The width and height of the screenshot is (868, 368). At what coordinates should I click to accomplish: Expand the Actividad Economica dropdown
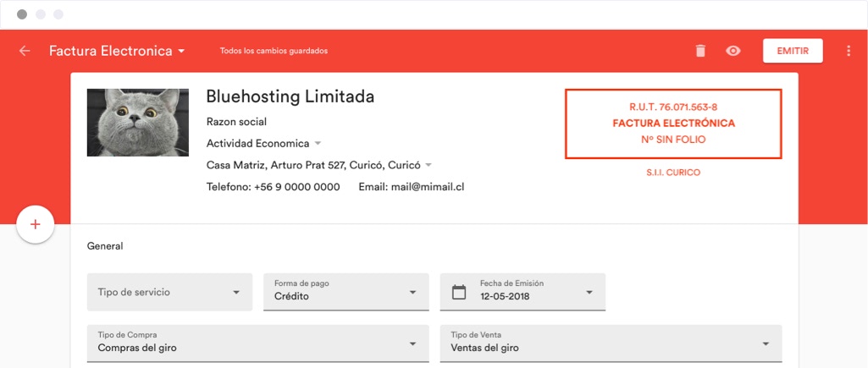(x=263, y=143)
